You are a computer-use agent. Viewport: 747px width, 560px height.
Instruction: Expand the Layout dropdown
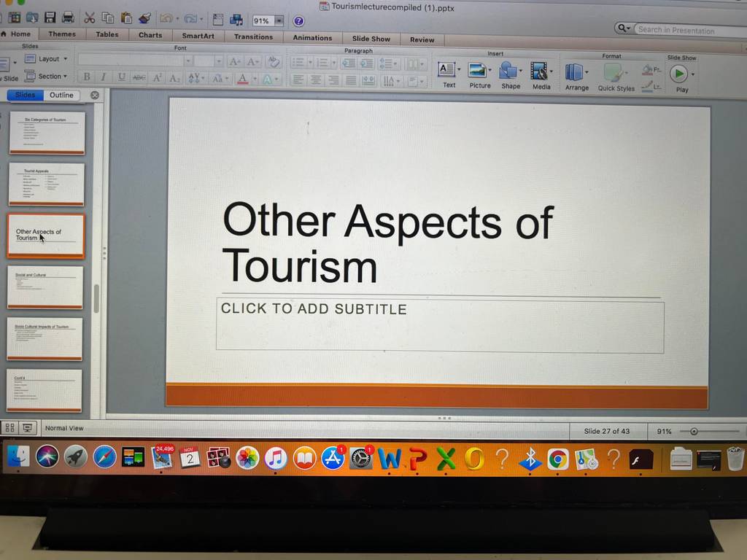[x=47, y=59]
